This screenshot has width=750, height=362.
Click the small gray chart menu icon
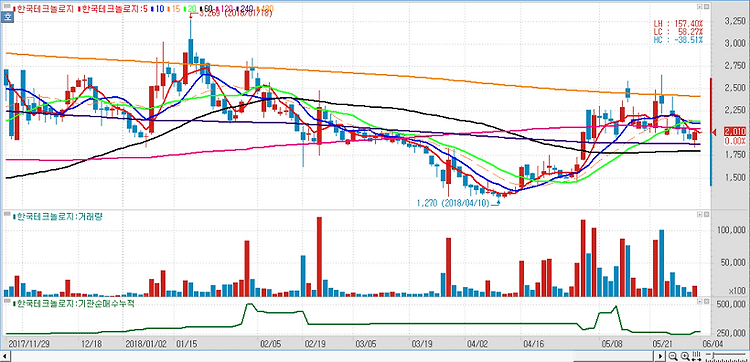(7, 6)
